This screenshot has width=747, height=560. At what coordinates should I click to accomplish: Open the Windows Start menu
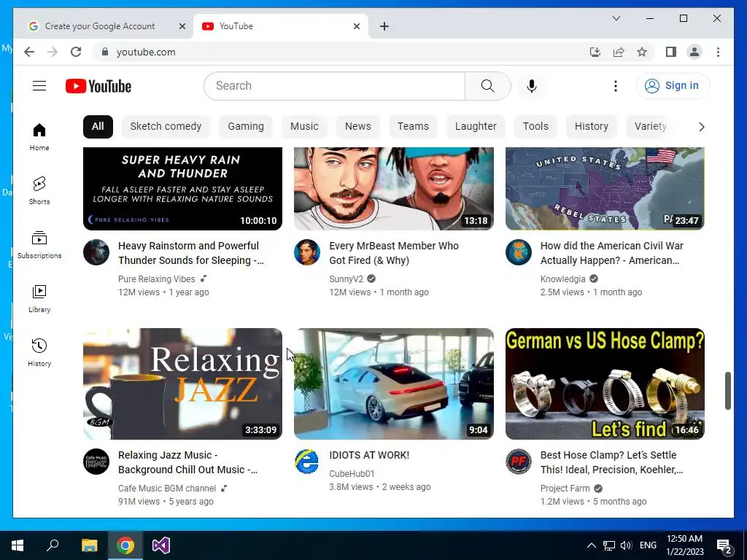[x=18, y=545]
